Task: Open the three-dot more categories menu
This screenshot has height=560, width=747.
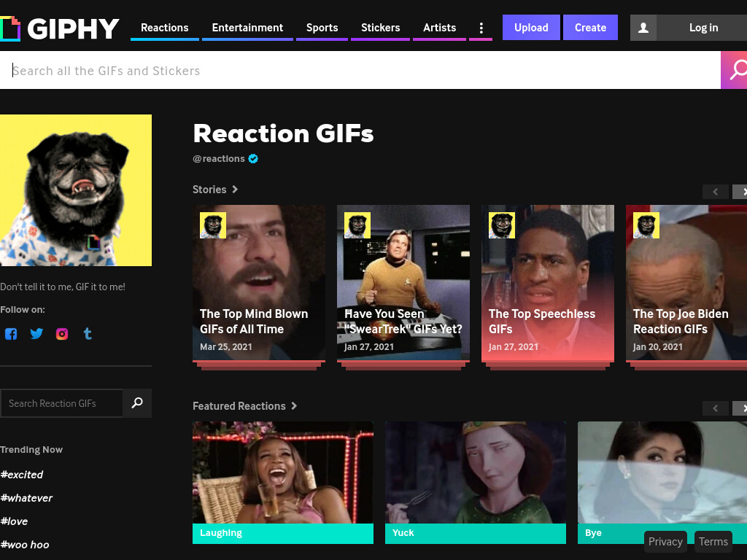Action: 481,28
